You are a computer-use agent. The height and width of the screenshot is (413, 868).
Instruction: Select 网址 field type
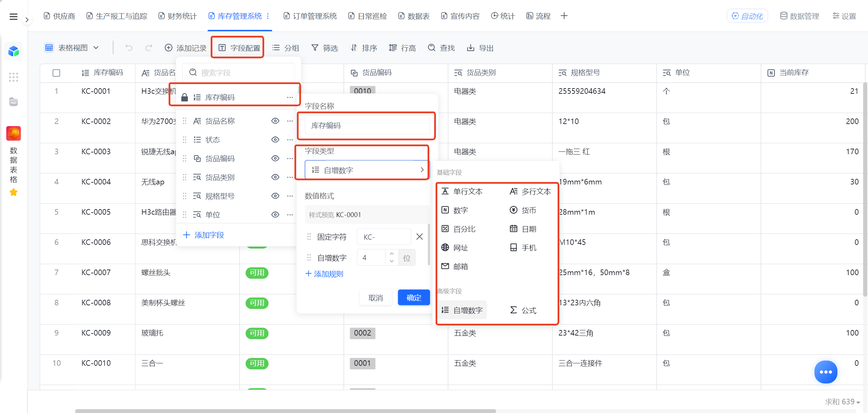coord(455,248)
